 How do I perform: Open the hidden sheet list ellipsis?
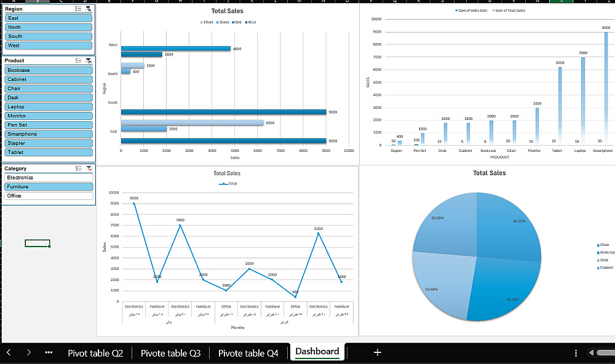(x=49, y=352)
